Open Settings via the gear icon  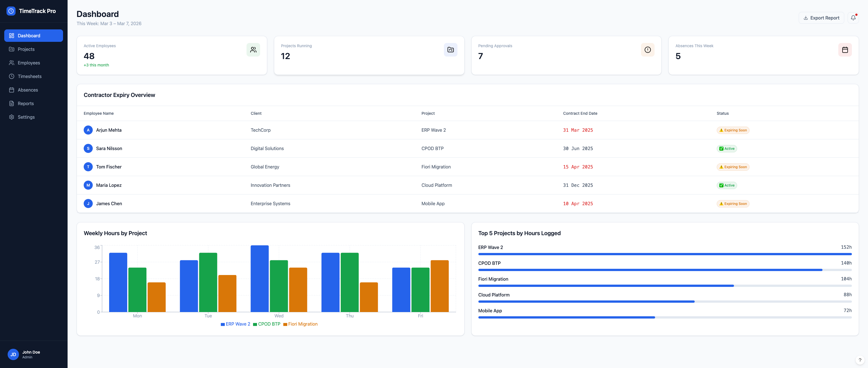[11, 117]
